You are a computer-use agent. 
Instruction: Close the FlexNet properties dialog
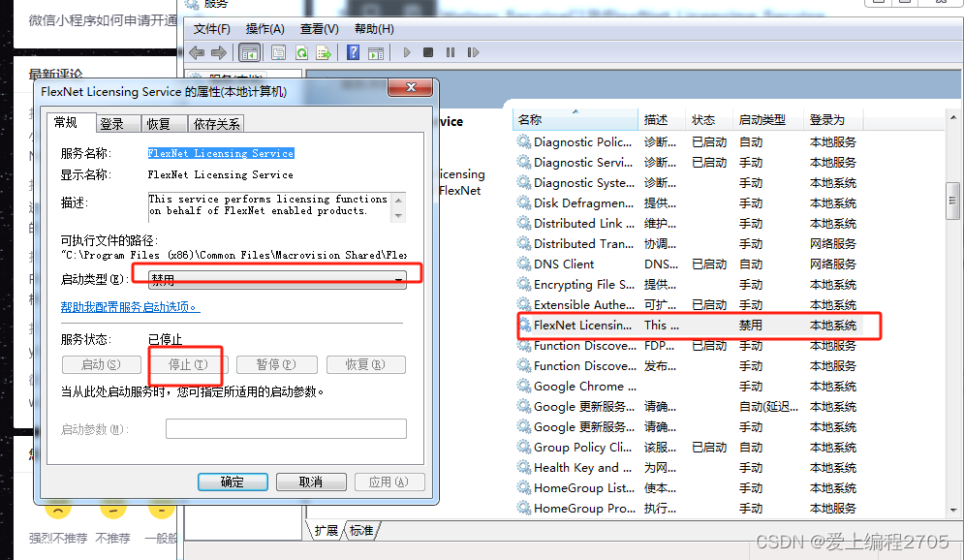coord(411,87)
